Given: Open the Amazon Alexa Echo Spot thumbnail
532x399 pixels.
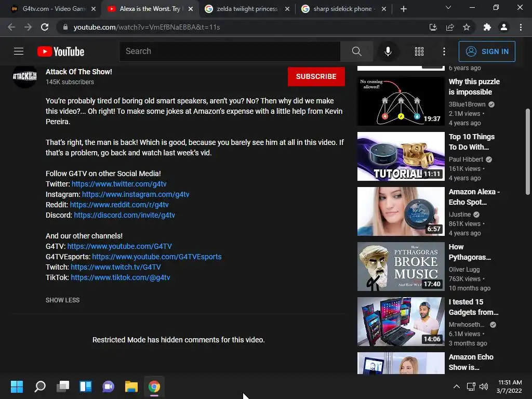Looking at the screenshot, I should click(401, 211).
